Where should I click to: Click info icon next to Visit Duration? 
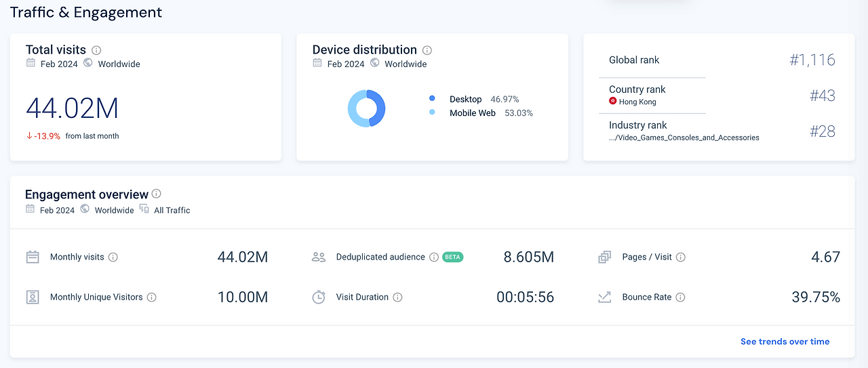pyautogui.click(x=398, y=298)
